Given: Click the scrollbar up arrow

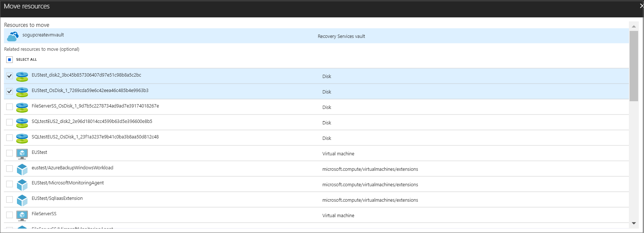Looking at the screenshot, I should click(x=634, y=26).
